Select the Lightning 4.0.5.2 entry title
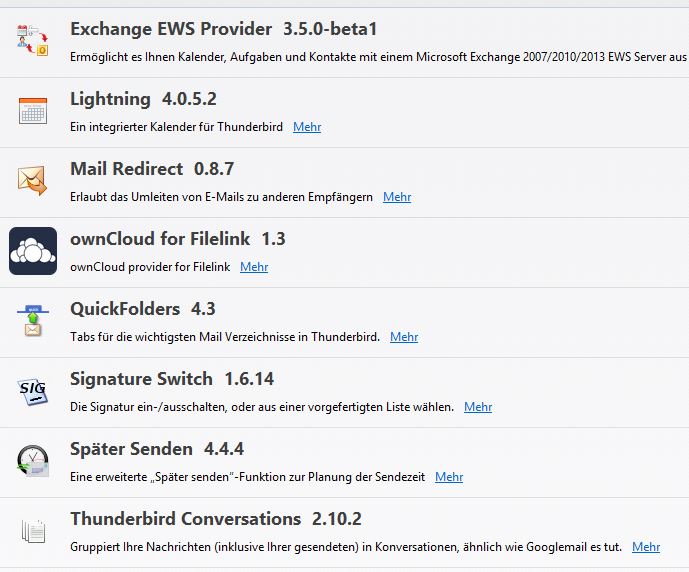 point(143,99)
